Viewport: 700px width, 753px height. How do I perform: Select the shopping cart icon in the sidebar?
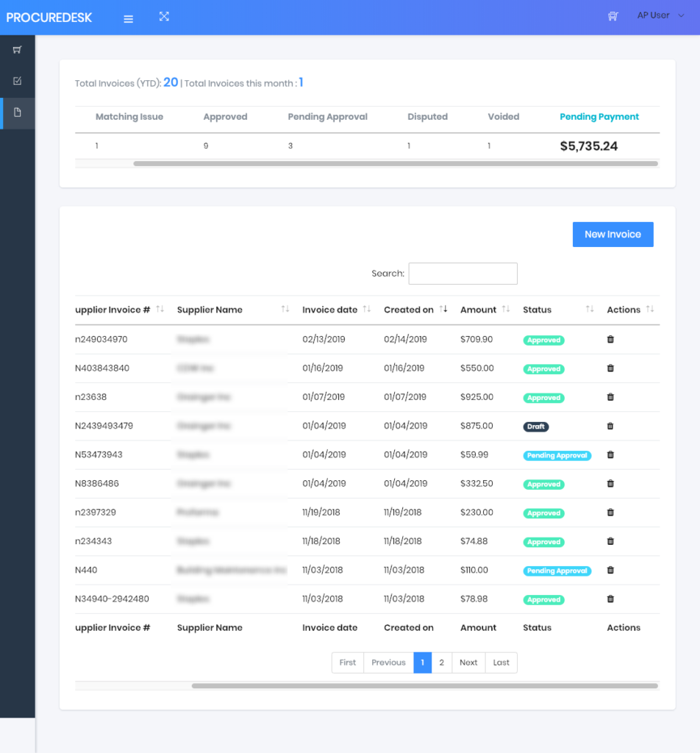pos(17,49)
